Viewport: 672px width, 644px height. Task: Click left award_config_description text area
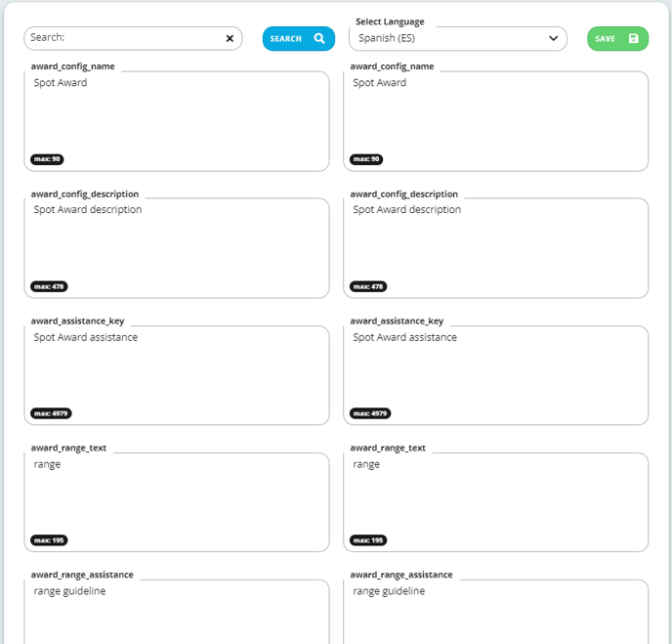[177, 248]
